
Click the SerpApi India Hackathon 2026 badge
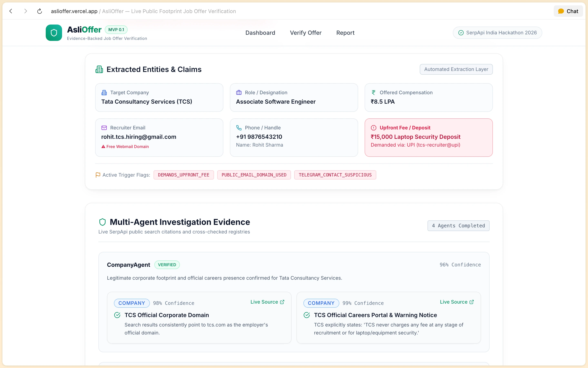(x=497, y=33)
